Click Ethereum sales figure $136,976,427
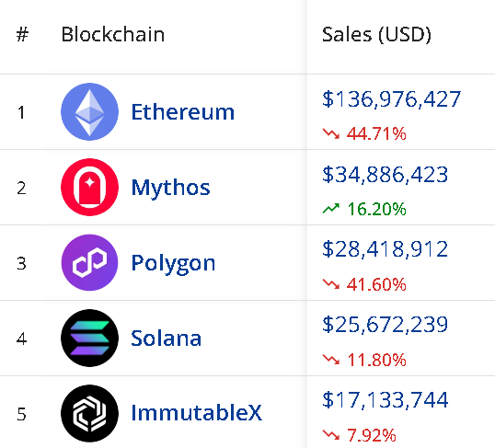Viewport: 495px width, 448px height. (391, 99)
